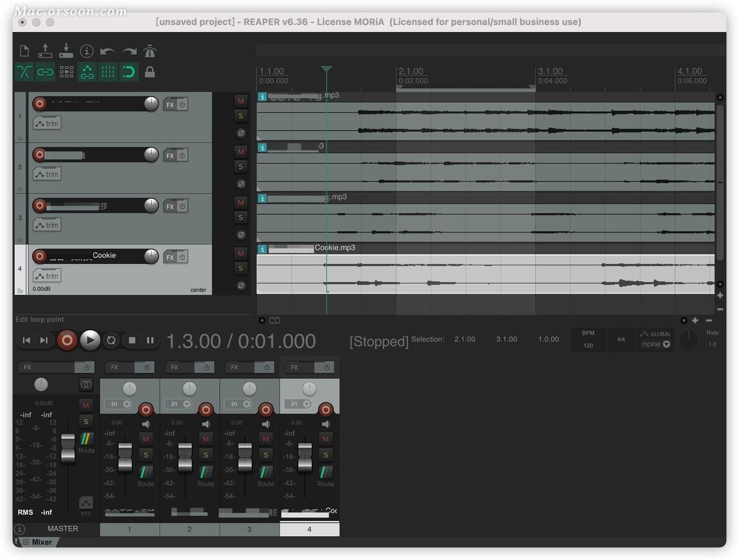Select mixer channel strip number 3
The height and width of the screenshot is (560, 739).
point(249,529)
